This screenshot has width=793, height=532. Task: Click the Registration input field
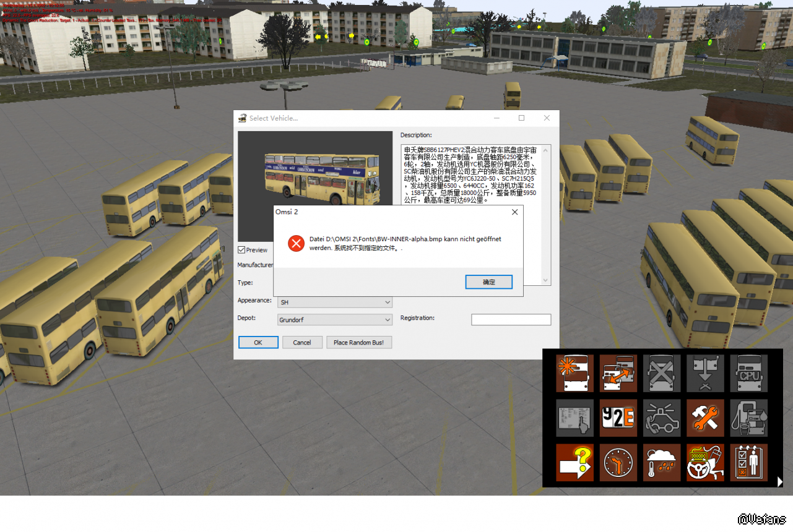click(x=511, y=320)
